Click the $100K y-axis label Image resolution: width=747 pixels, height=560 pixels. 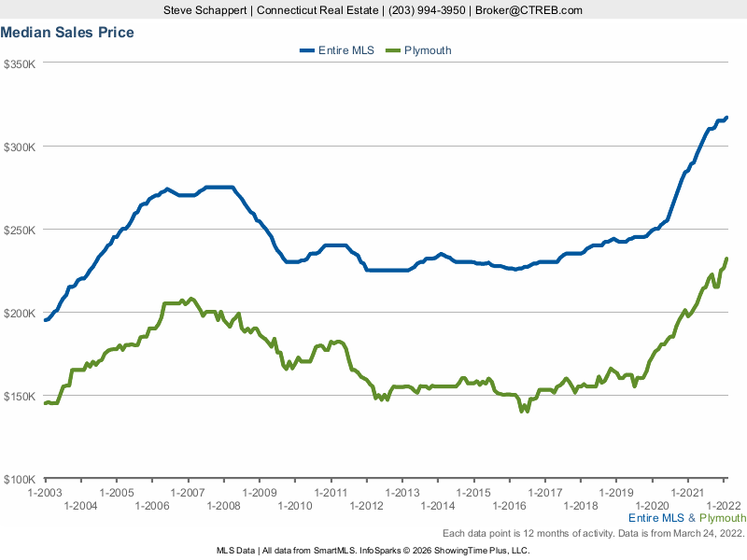point(20,479)
